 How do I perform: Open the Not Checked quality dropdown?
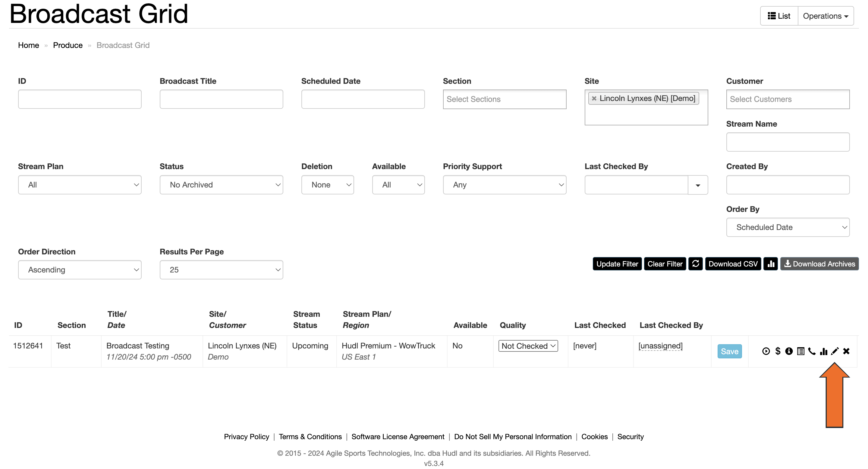pos(528,346)
